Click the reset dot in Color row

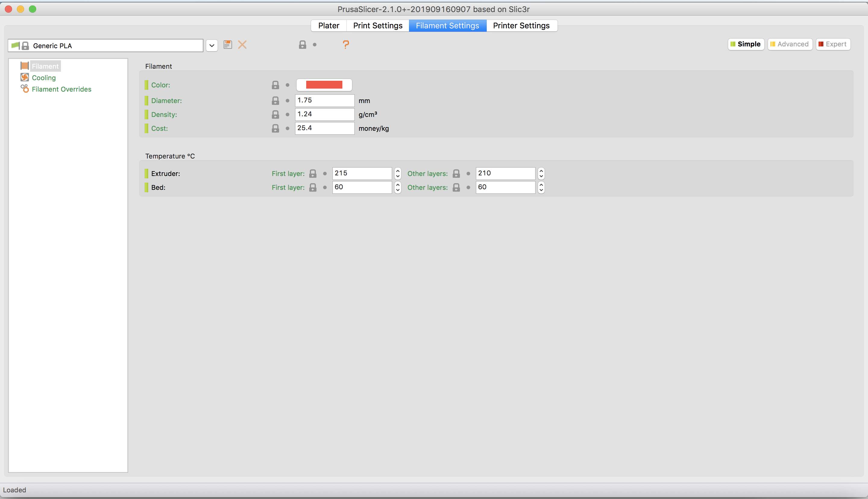click(288, 85)
